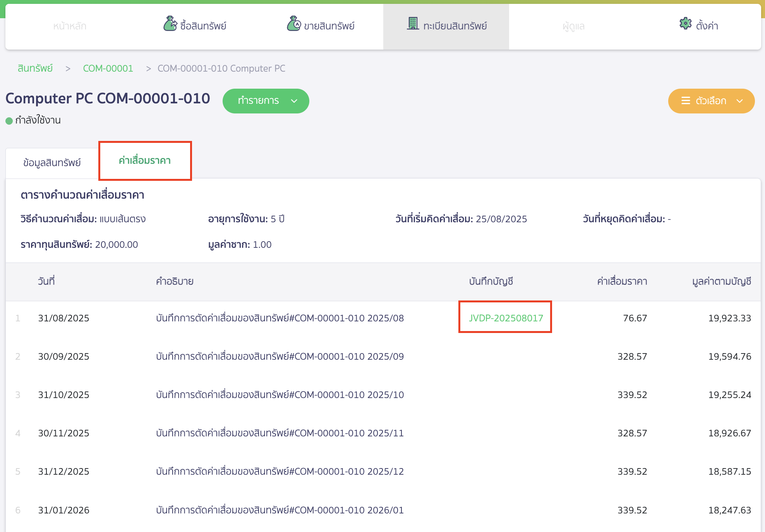Open the ตั้งค่า settings gear icon

(685, 24)
